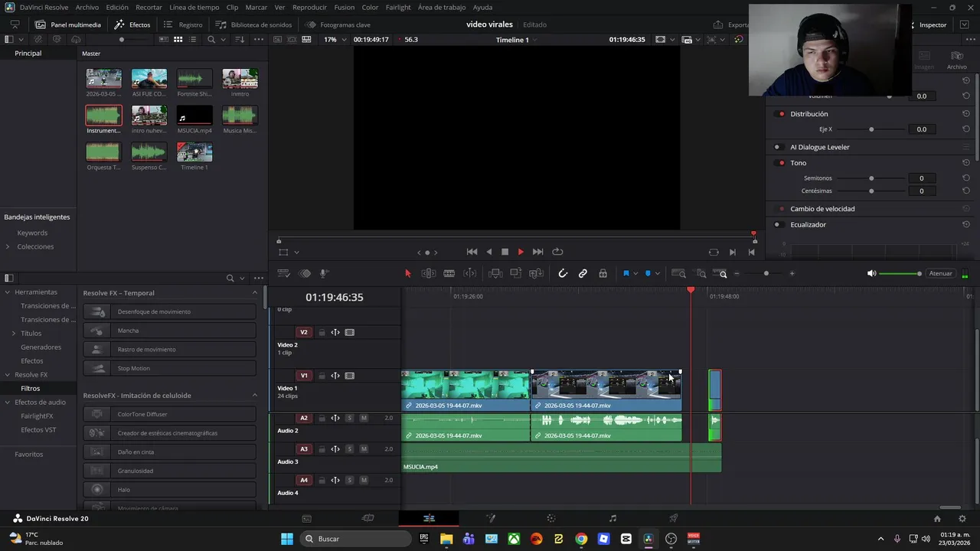The height and width of the screenshot is (551, 980).
Task: Activate the Trim edit mode tool
Action: pyautogui.click(x=429, y=273)
